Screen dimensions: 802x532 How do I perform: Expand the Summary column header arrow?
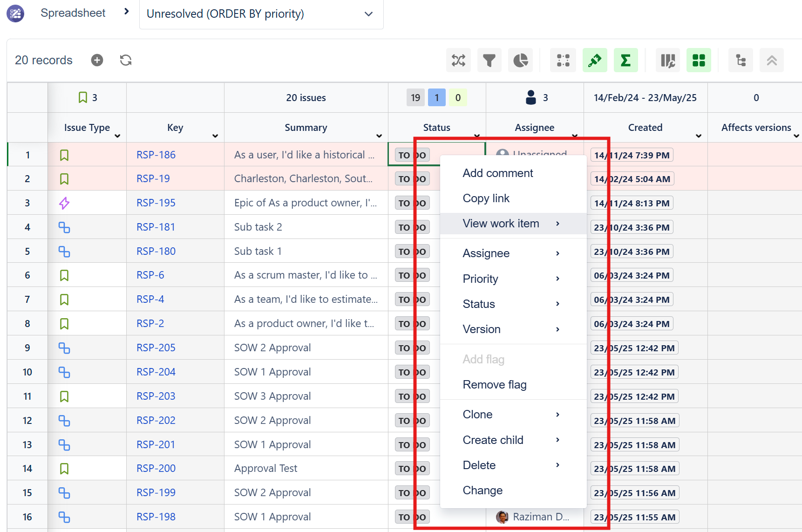(379, 136)
